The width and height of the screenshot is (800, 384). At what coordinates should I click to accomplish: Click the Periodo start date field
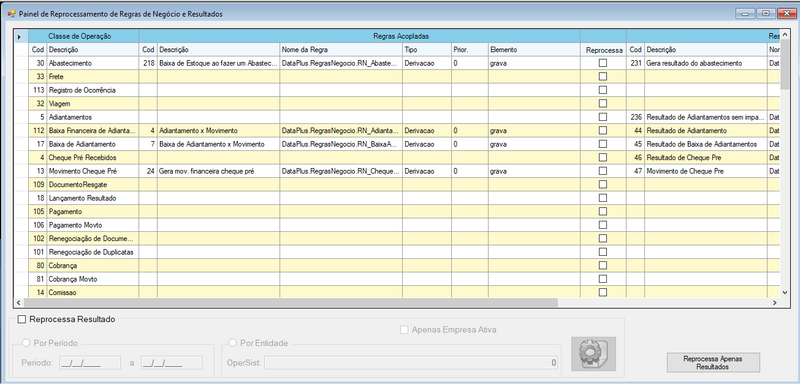click(90, 363)
